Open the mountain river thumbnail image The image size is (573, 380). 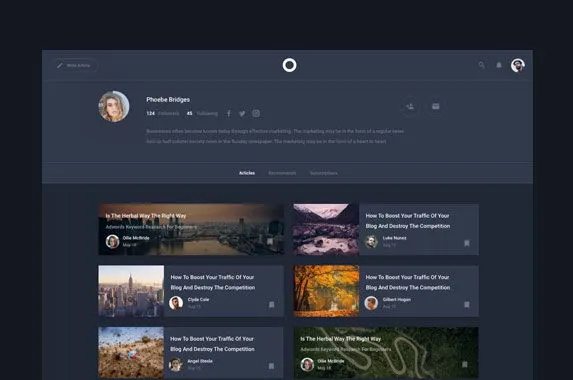[326, 229]
